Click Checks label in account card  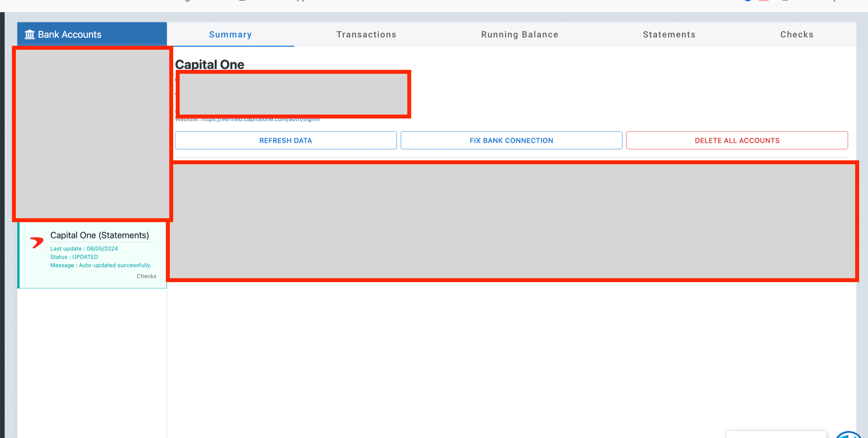click(x=146, y=276)
